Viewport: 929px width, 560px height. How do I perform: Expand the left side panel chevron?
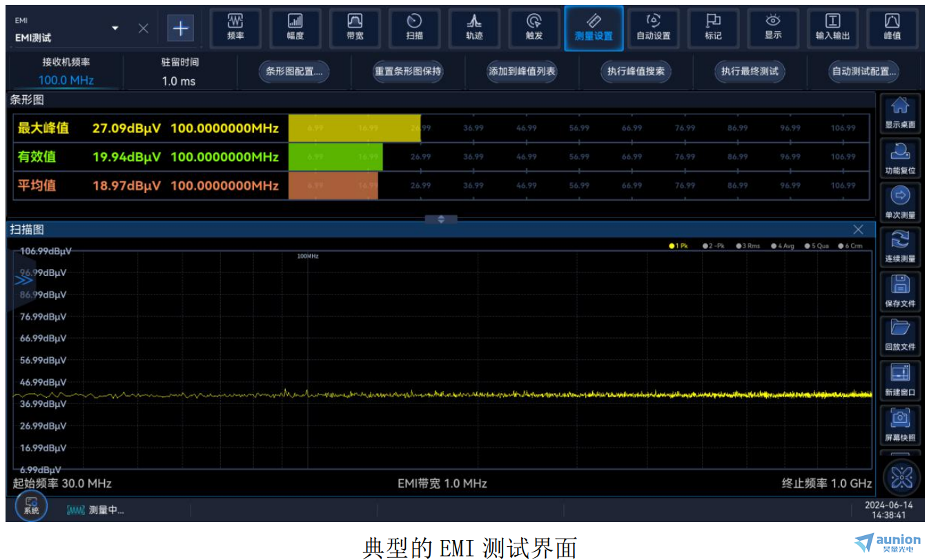tap(24, 280)
